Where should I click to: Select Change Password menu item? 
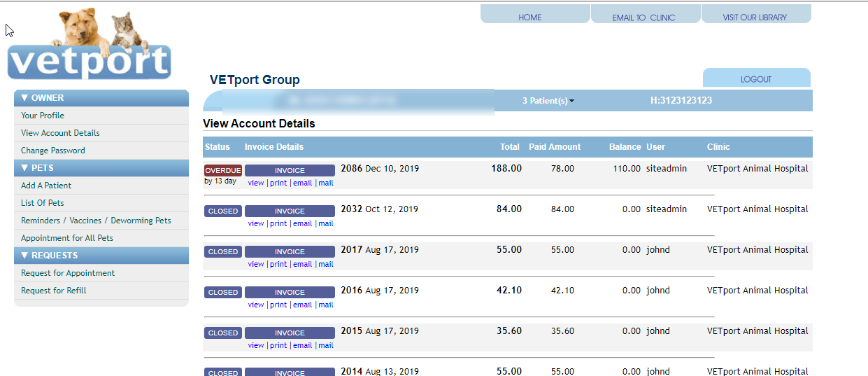coord(53,151)
